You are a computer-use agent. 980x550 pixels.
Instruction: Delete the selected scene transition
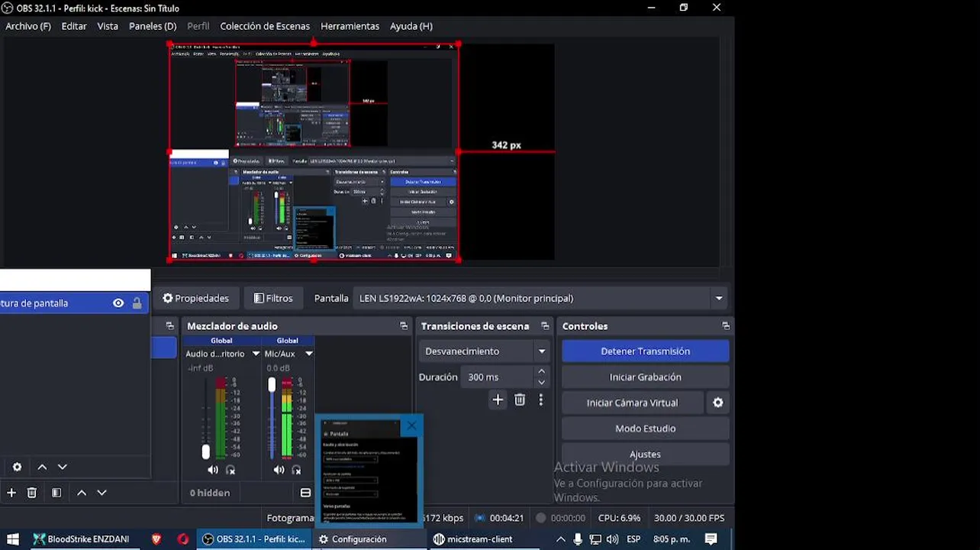click(520, 400)
